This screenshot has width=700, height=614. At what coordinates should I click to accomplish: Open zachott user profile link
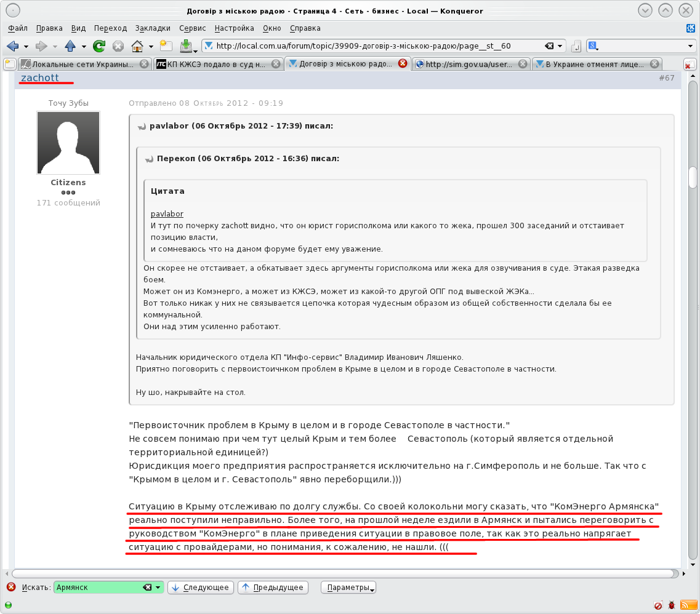[x=40, y=78]
